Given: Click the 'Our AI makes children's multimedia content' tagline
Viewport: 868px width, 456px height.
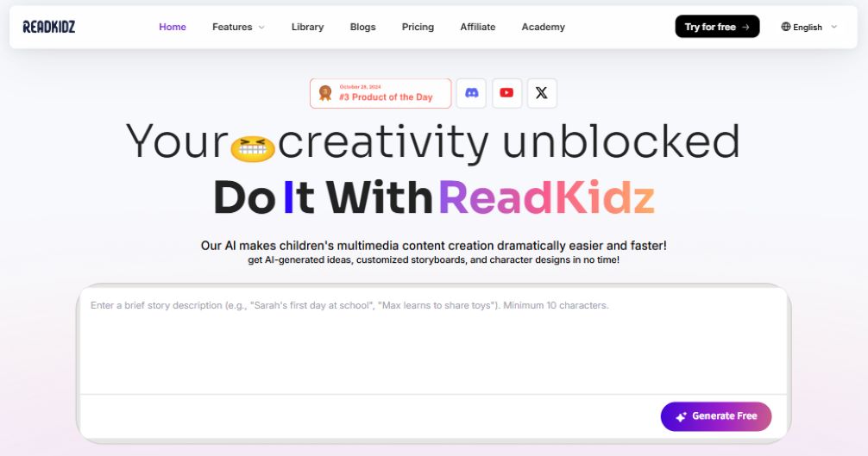Looking at the screenshot, I should 433,246.
